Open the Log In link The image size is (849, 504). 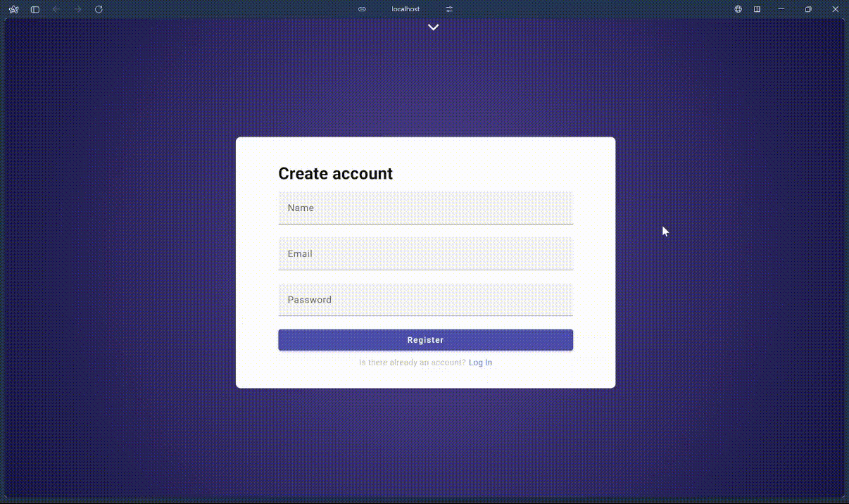[x=480, y=363]
